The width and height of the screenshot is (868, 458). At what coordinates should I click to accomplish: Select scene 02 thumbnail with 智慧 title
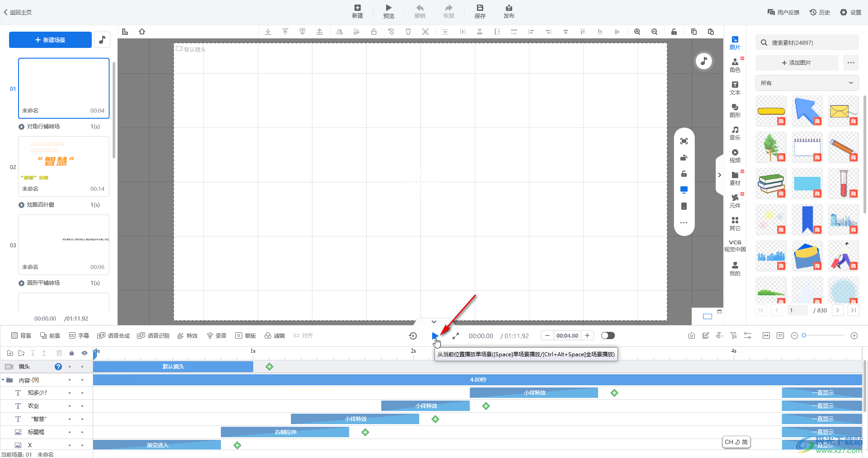click(x=64, y=166)
